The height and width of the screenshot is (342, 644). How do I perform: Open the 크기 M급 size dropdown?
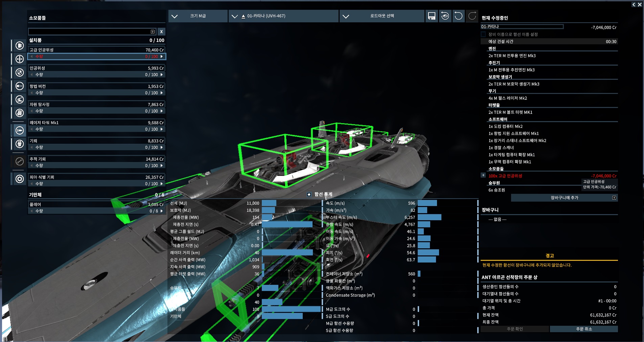tap(198, 16)
